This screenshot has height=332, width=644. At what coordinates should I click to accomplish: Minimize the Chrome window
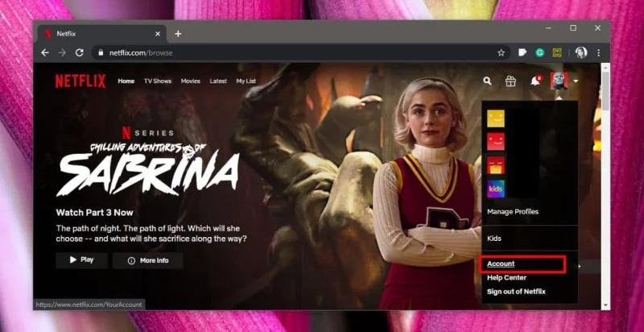point(549,28)
